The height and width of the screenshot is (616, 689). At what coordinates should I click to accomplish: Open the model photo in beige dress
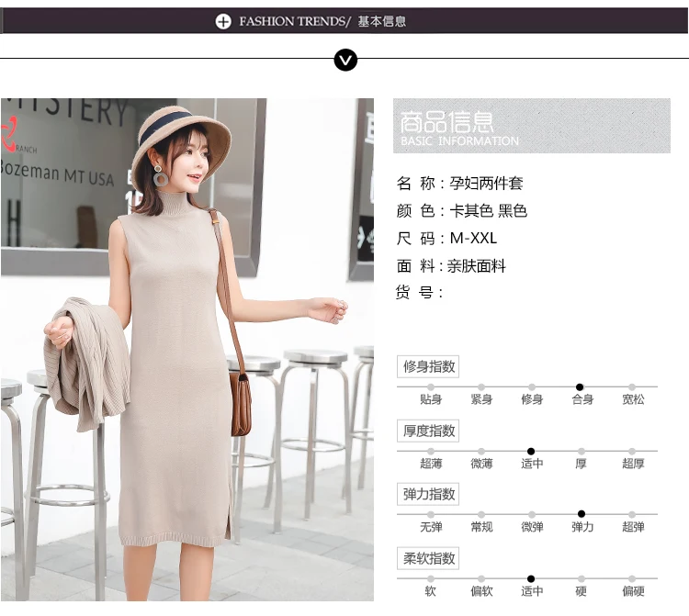(x=187, y=350)
